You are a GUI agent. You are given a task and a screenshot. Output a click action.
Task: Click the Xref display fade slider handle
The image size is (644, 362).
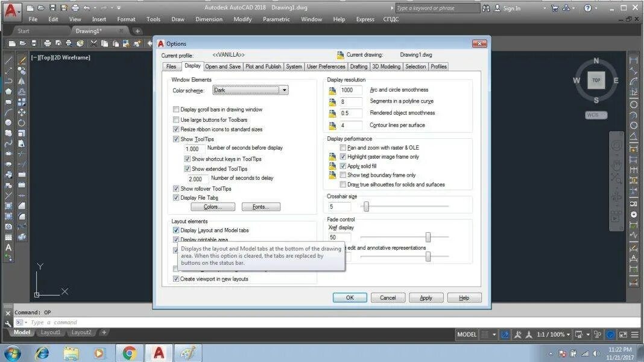(428, 237)
